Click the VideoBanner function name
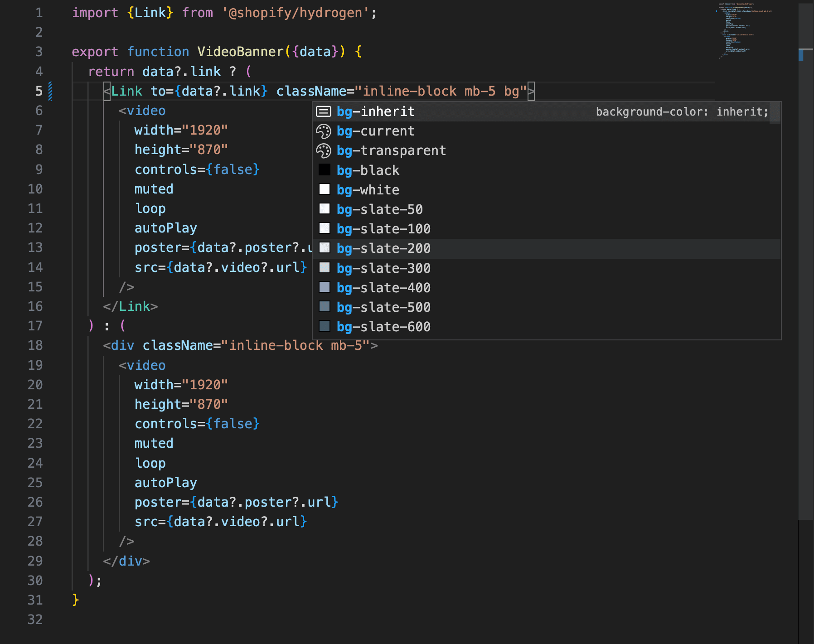 click(x=240, y=52)
